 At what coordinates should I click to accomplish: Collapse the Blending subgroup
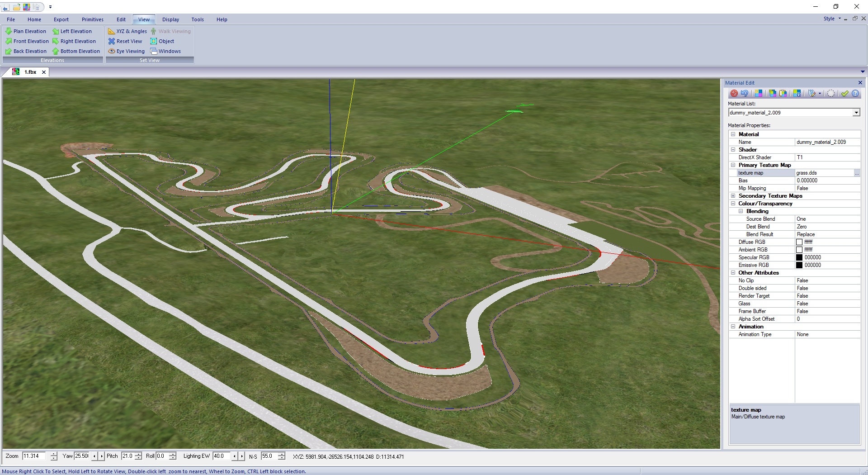pyautogui.click(x=741, y=211)
